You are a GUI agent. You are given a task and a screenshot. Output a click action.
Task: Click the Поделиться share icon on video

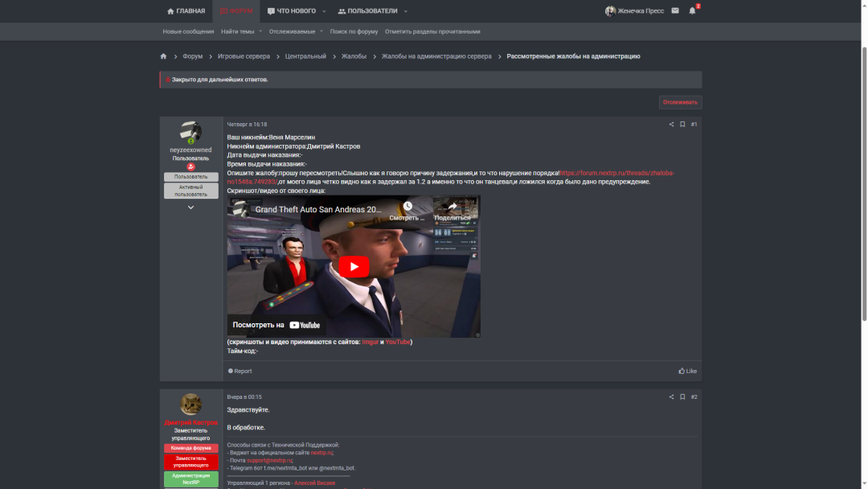click(x=452, y=207)
